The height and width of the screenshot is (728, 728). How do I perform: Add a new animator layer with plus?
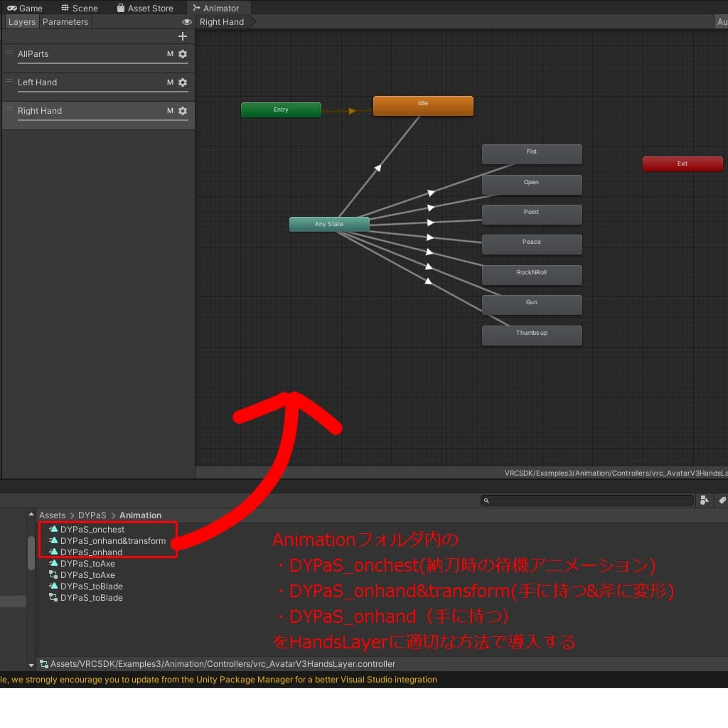point(183,36)
